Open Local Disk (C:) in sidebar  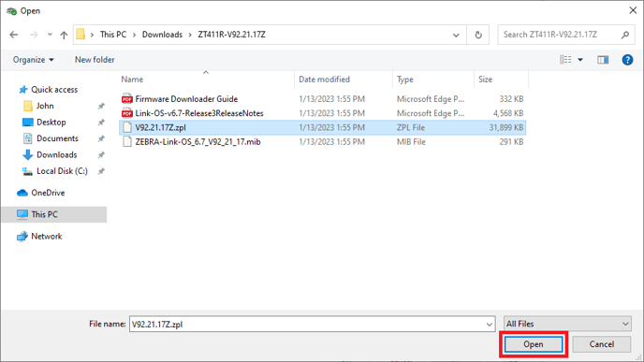point(62,171)
